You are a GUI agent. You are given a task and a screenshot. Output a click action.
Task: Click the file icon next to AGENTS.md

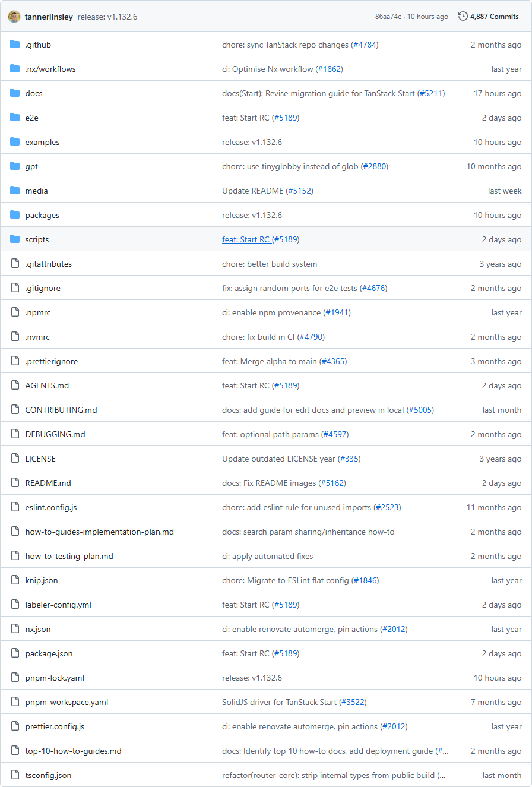coord(15,385)
